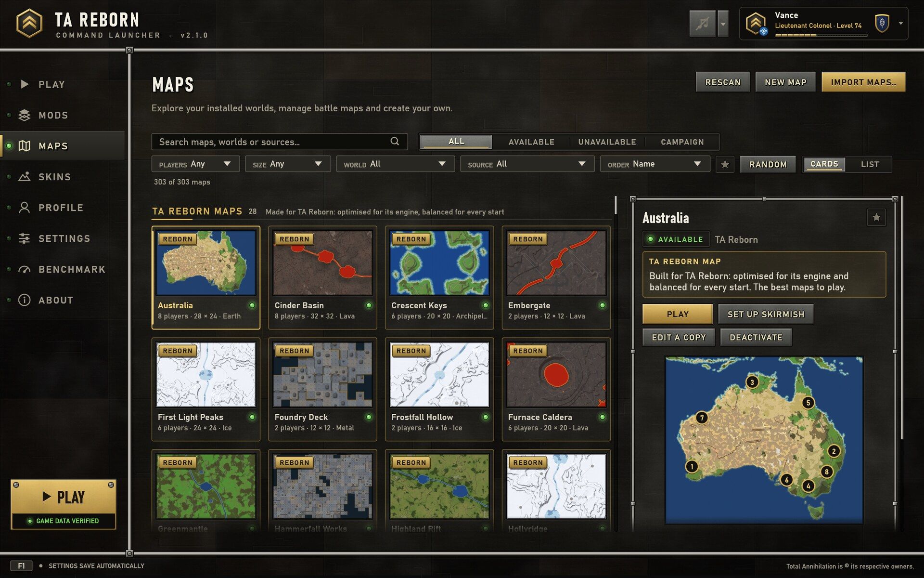
Task: Click Vance's level progress bar
Action: [821, 35]
